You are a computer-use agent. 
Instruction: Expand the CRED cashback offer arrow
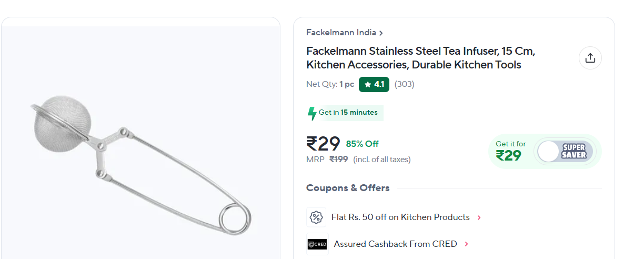(467, 244)
